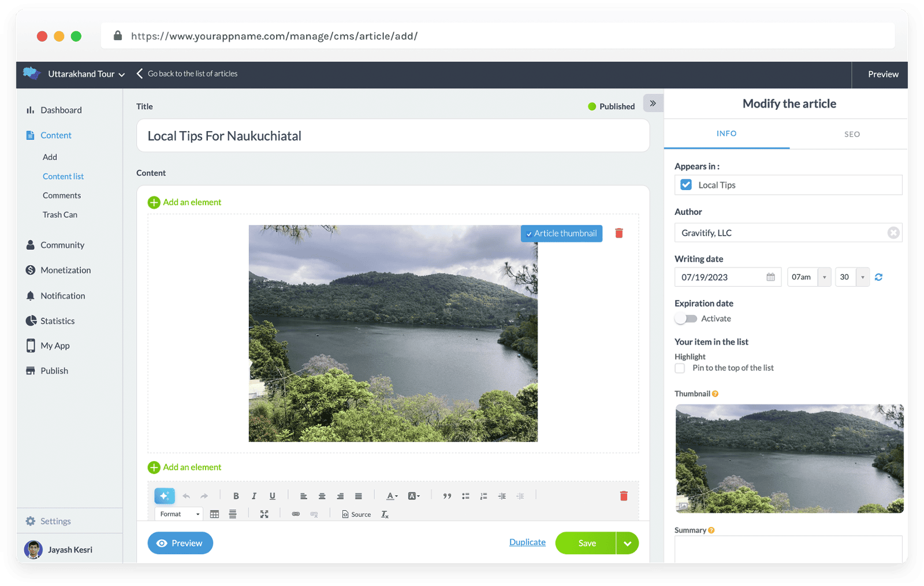Expand the Save button options arrow
This screenshot has width=924, height=586.
click(627, 543)
